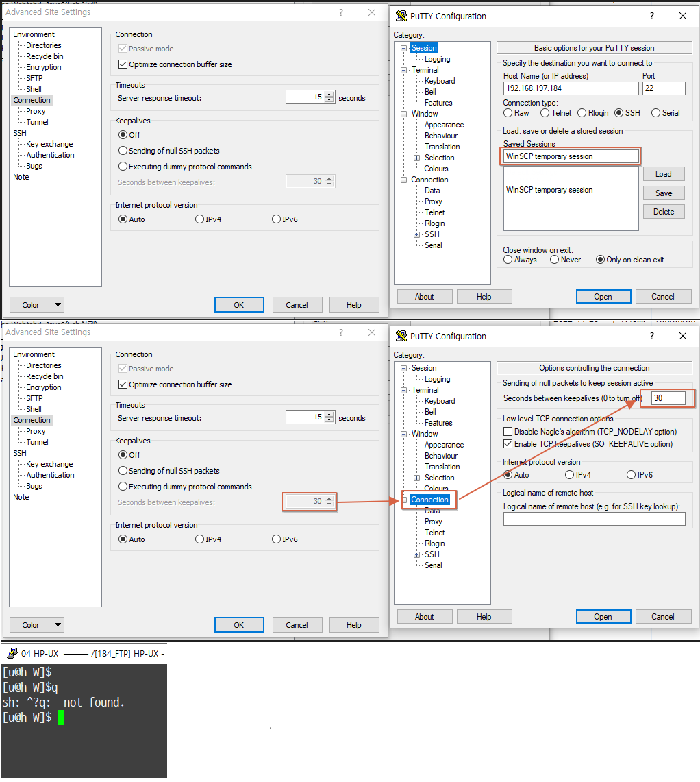Image resolution: width=700 pixels, height=782 pixels.
Task: Click title bar question mark in lower Advanced Site Settings
Action: (341, 332)
